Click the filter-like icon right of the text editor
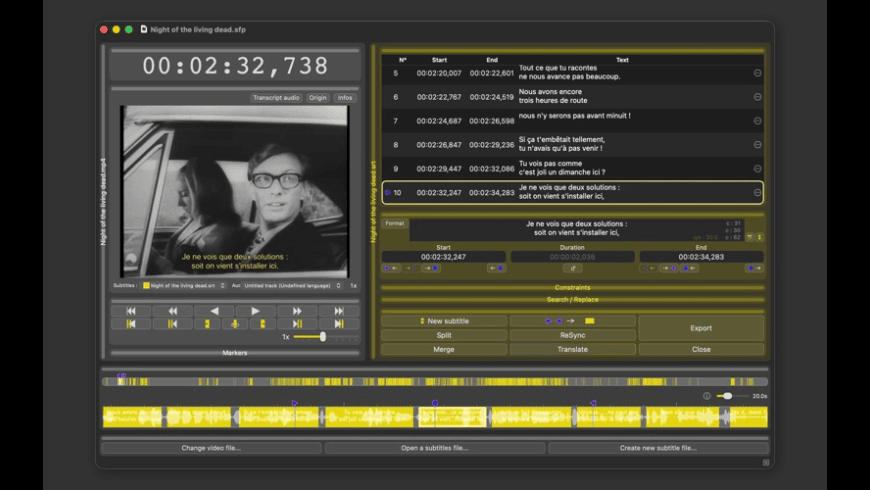 (749, 237)
